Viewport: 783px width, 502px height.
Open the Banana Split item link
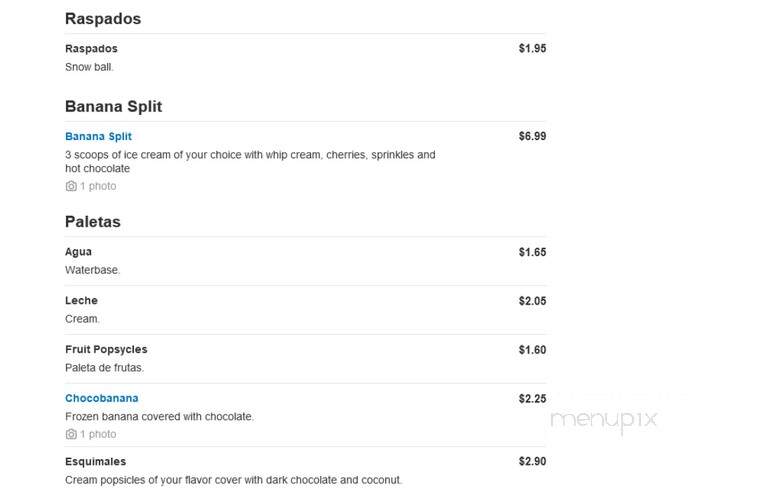point(98,136)
